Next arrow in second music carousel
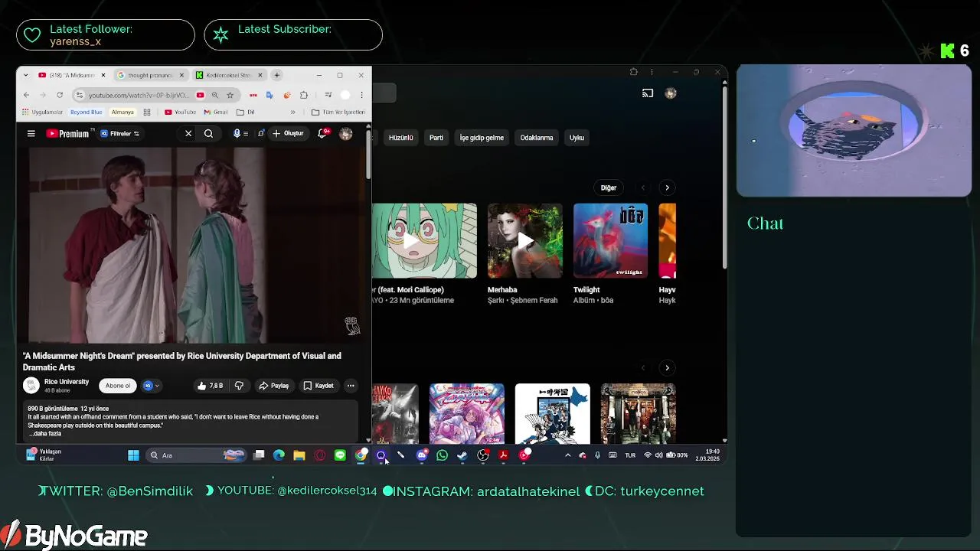Viewport: 980px width, 551px height. point(667,368)
